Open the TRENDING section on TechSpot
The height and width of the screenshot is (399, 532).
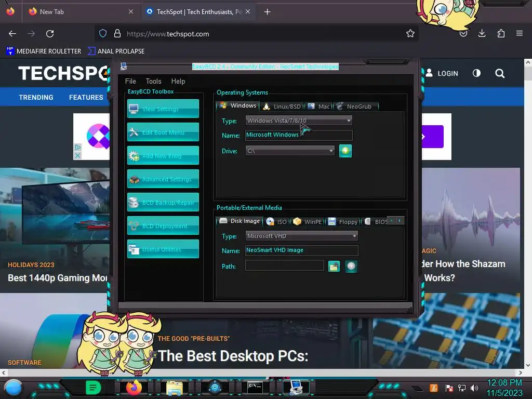[36, 97]
